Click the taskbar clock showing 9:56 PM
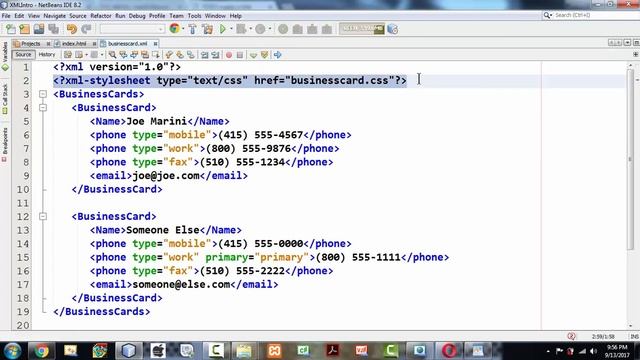Viewport: 640px width, 360px height. tap(616, 351)
